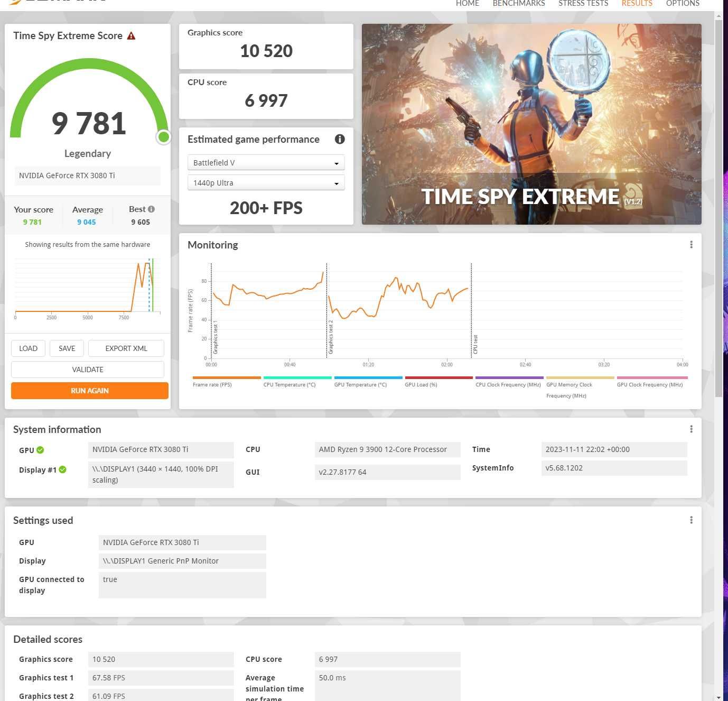The height and width of the screenshot is (701, 728).
Task: Click the 3DMark logo in the header
Action: (x=58, y=2)
